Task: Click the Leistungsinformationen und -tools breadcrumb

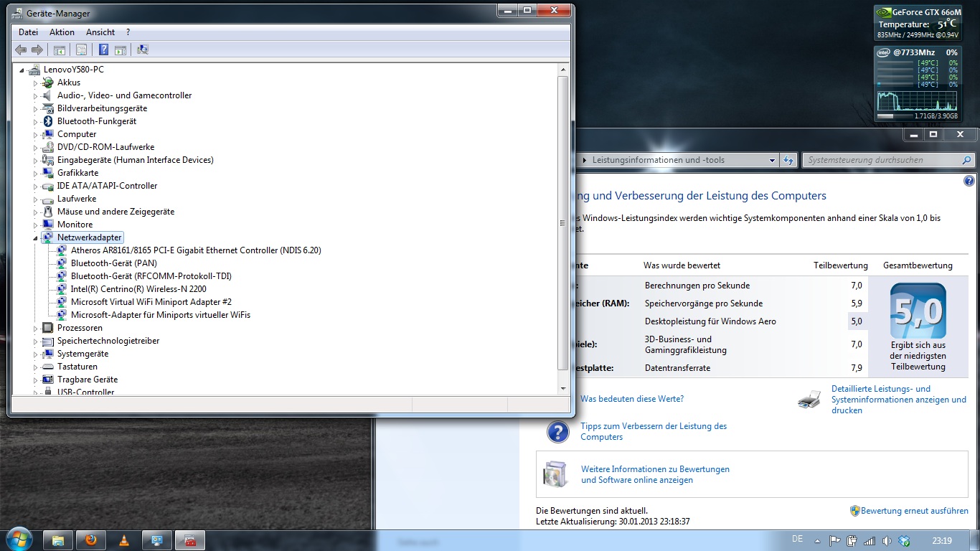Action: (659, 160)
